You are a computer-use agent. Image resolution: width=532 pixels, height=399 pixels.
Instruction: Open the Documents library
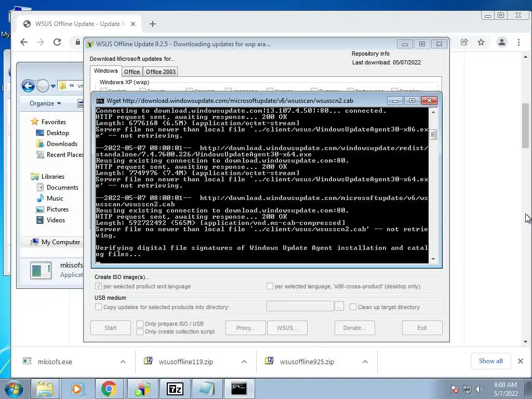point(62,187)
